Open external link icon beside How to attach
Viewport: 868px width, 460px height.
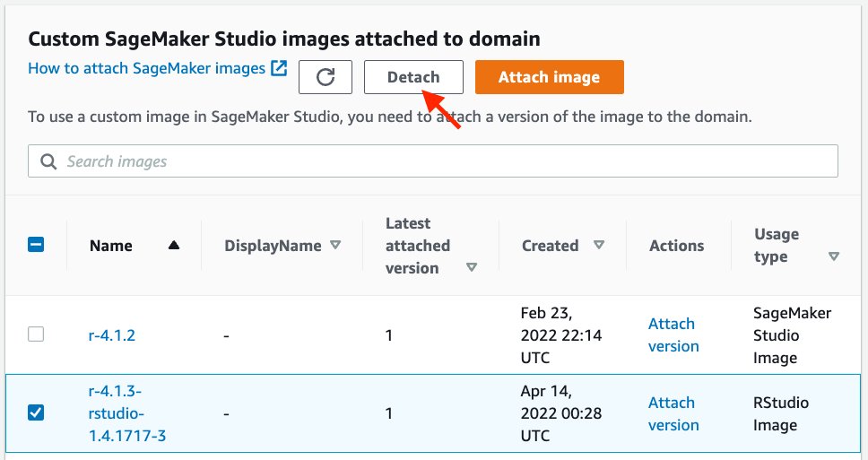pyautogui.click(x=279, y=68)
